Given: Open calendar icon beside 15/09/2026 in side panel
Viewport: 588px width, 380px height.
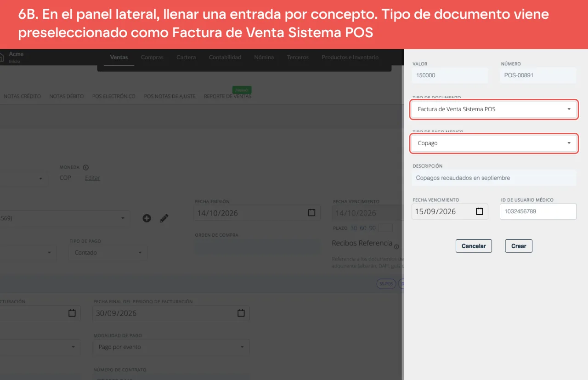Looking at the screenshot, I should point(480,211).
